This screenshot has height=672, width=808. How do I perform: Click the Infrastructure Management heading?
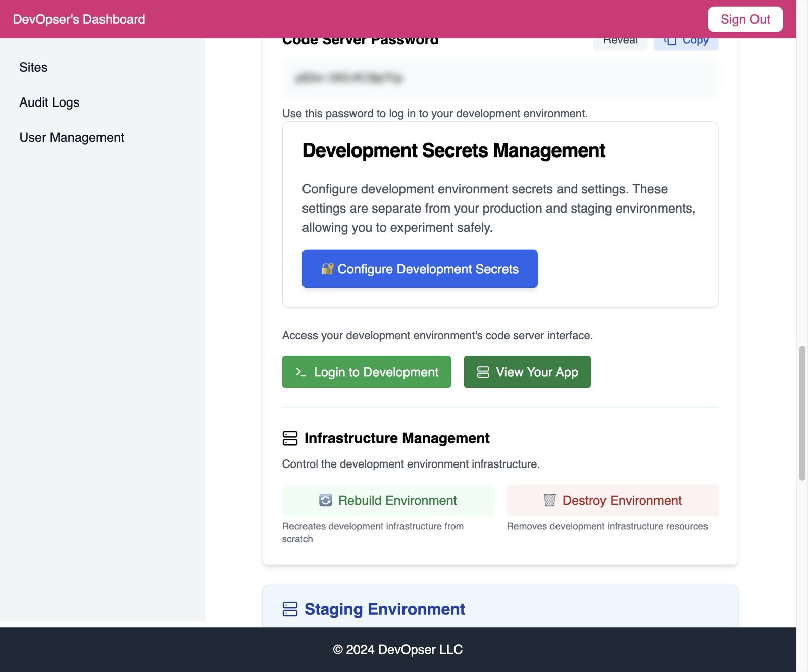click(x=397, y=438)
